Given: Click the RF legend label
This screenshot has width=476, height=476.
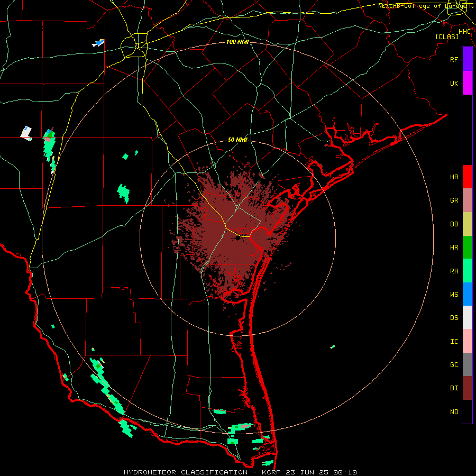Looking at the screenshot, I should point(454,59).
